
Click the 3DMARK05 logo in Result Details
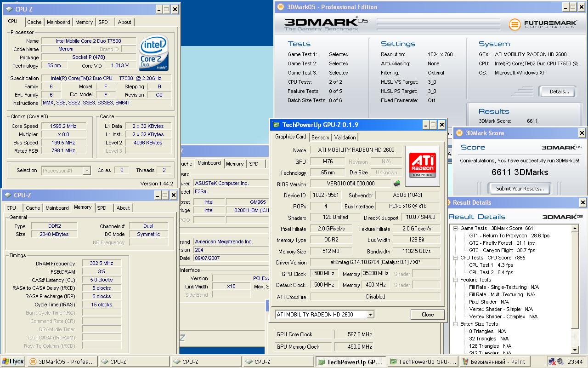[562, 217]
